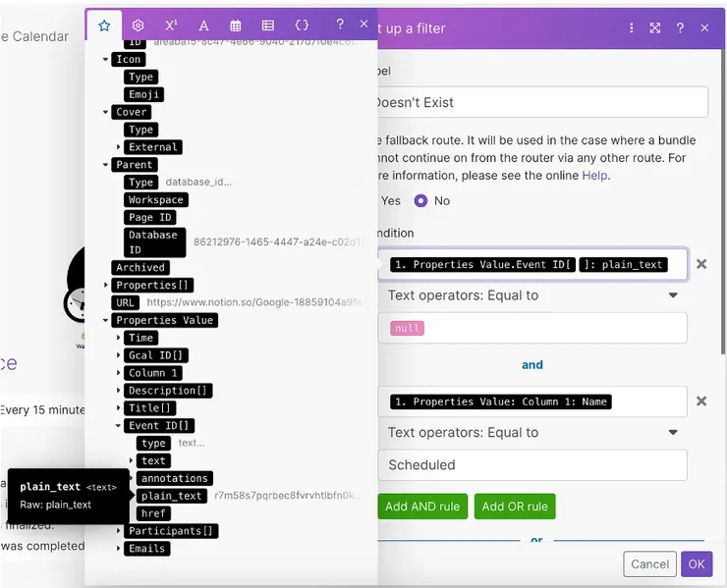Insert the Icon Type variable pill
The image size is (727, 588).
(x=140, y=77)
